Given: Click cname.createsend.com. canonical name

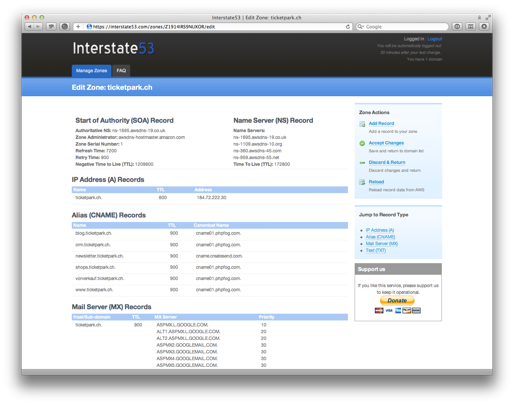Looking at the screenshot, I should pos(219,256).
